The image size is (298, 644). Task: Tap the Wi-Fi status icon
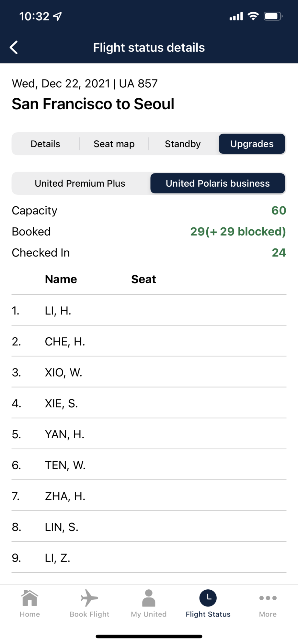(x=253, y=16)
